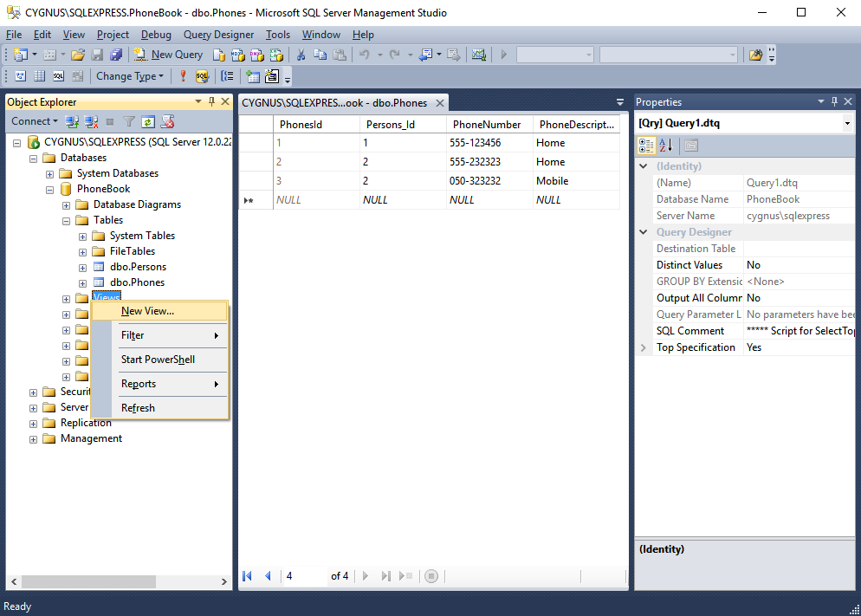Click the Add New Derived Table icon
The image size is (861, 616).
[272, 76]
